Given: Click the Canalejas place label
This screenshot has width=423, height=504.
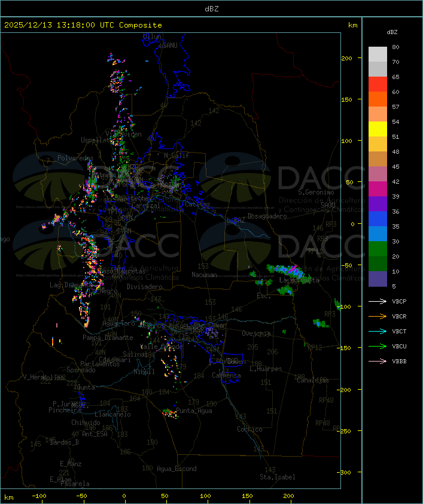Looking at the screenshot, I should (313, 380).
